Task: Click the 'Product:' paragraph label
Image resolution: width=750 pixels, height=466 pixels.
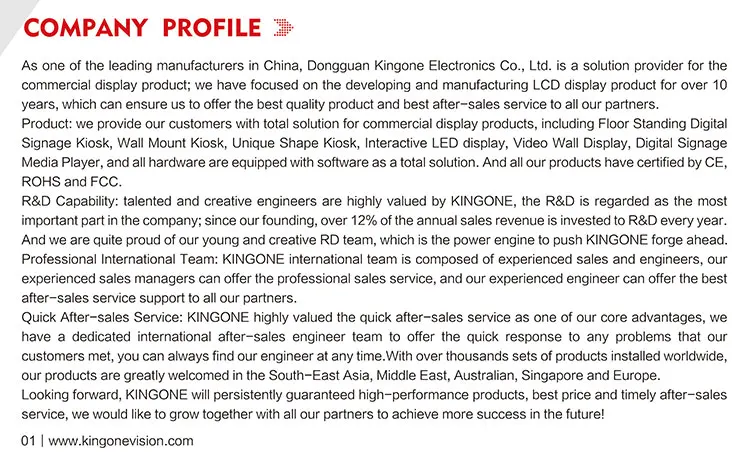Action: coord(46,124)
